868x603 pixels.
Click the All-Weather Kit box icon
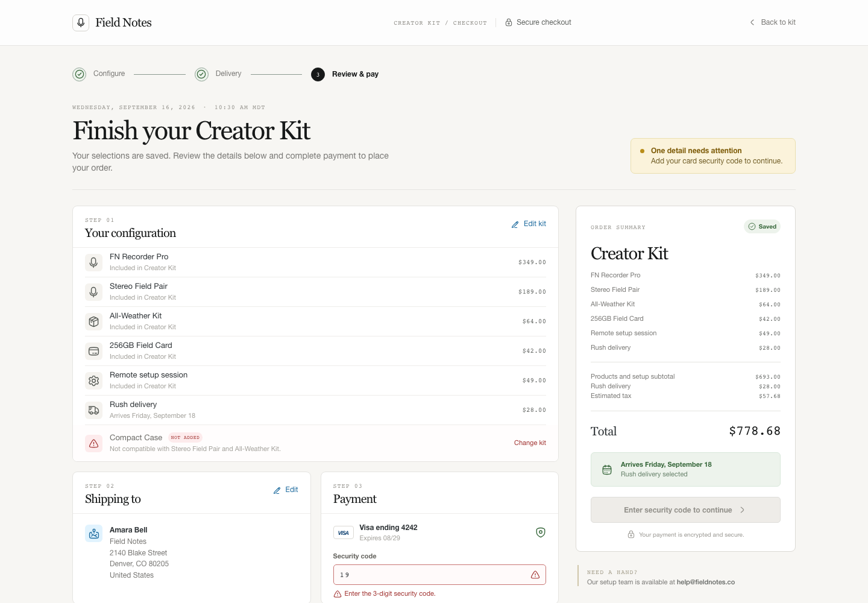pyautogui.click(x=93, y=321)
